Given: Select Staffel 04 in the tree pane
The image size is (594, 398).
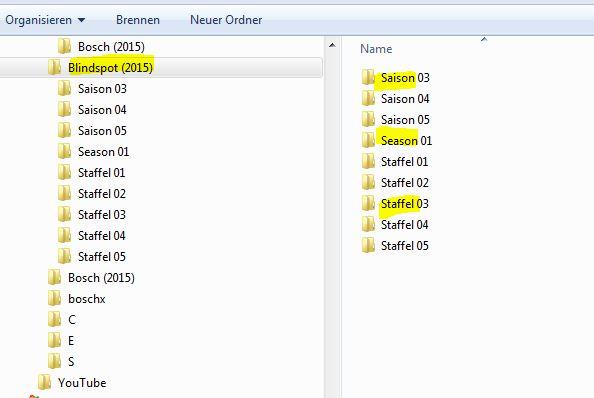Looking at the screenshot, I should click(102, 236).
